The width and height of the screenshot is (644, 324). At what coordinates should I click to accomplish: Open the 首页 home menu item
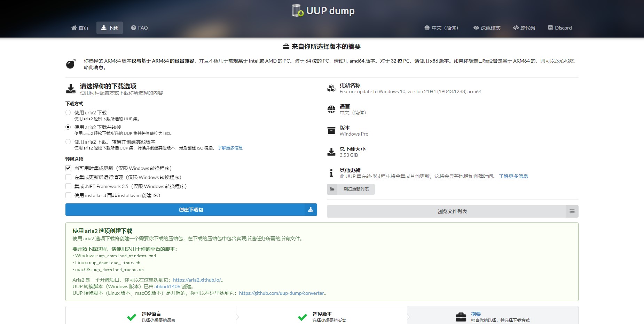pyautogui.click(x=80, y=28)
